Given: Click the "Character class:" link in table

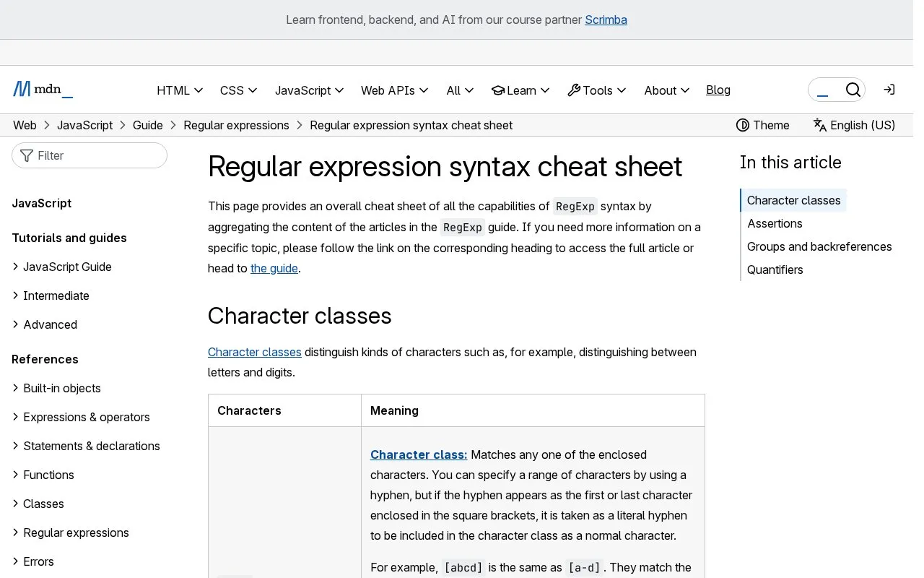Looking at the screenshot, I should (419, 454).
